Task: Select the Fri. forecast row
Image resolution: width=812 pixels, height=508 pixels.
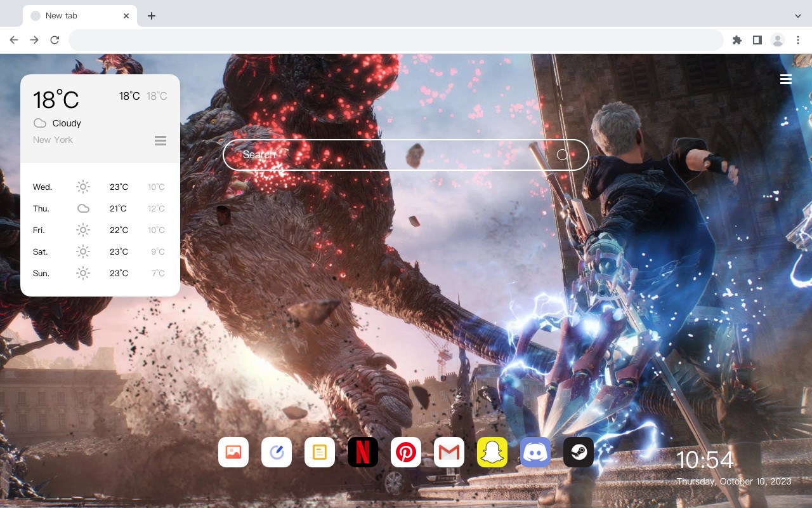Action: pyautogui.click(x=100, y=230)
